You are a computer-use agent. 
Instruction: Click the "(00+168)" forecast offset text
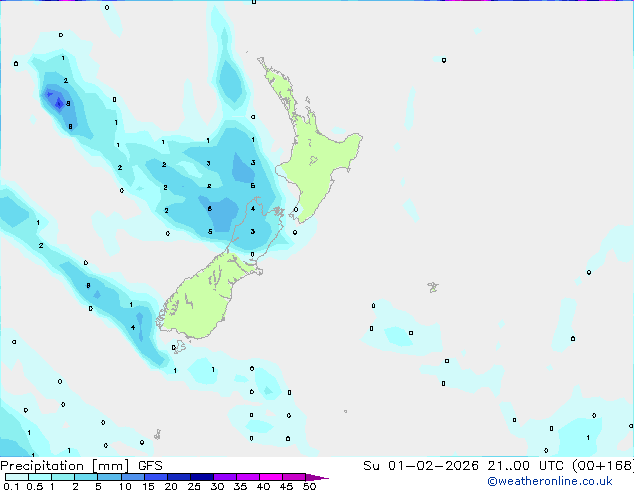603,466
